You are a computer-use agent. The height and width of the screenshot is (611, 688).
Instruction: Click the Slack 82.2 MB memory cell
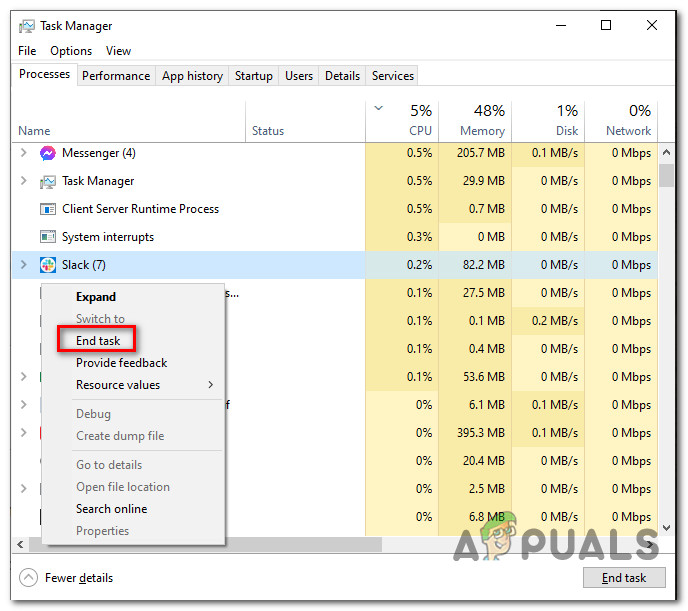(475, 265)
